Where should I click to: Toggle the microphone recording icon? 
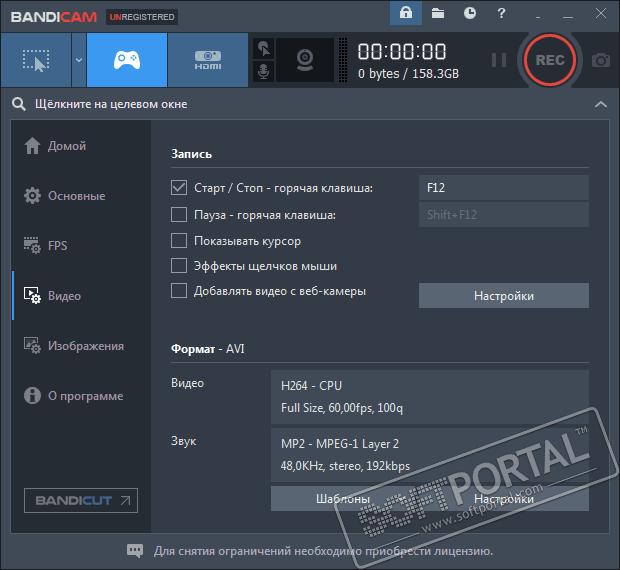263,72
